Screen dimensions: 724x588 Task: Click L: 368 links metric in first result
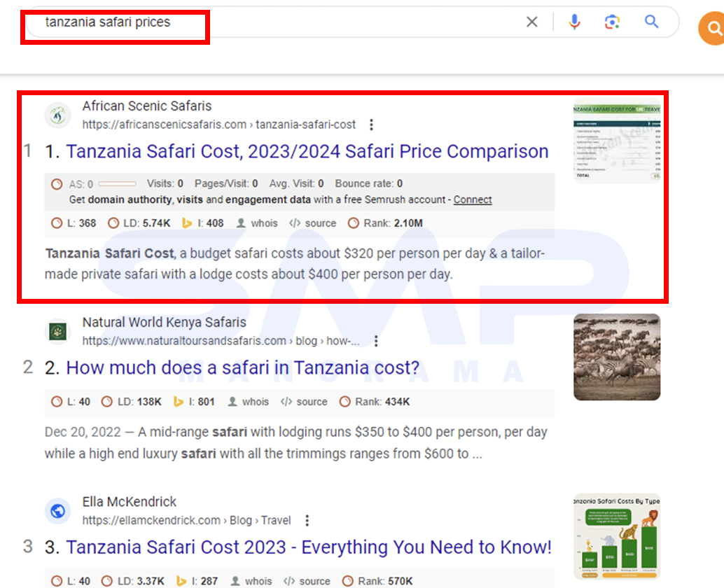(74, 223)
